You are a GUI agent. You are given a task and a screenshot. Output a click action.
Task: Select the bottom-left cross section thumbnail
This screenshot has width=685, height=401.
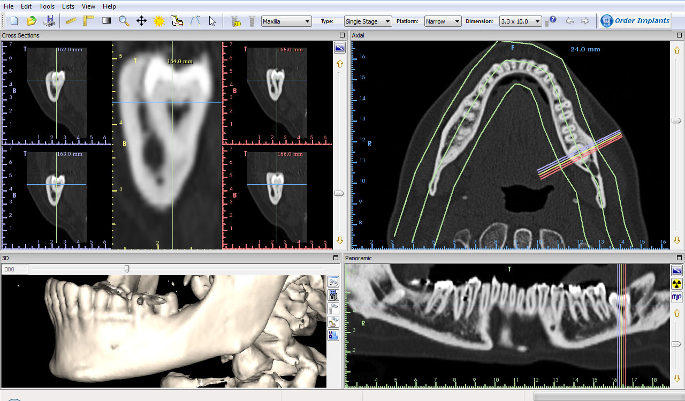57,197
